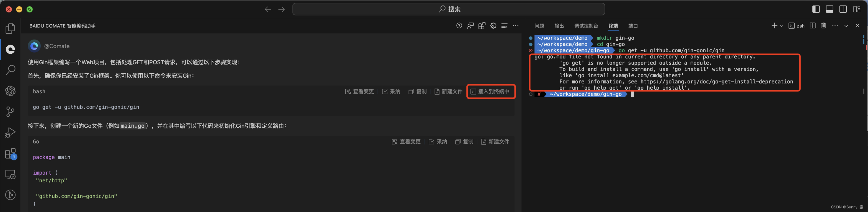Click 采纳 on the bash code block

coord(391,91)
